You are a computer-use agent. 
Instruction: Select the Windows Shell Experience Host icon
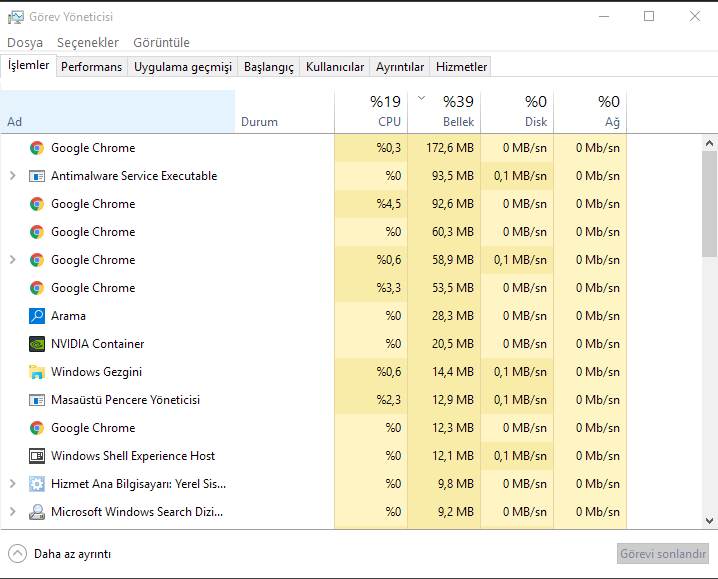[37, 456]
